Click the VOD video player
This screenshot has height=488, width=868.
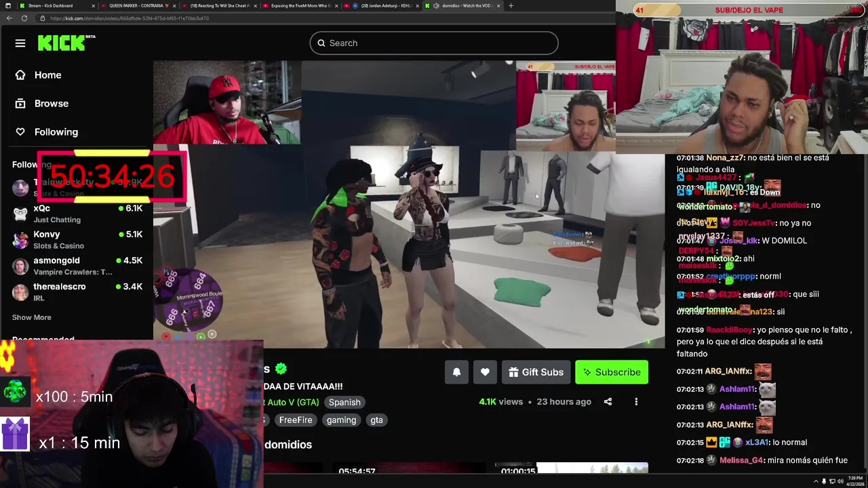409,205
